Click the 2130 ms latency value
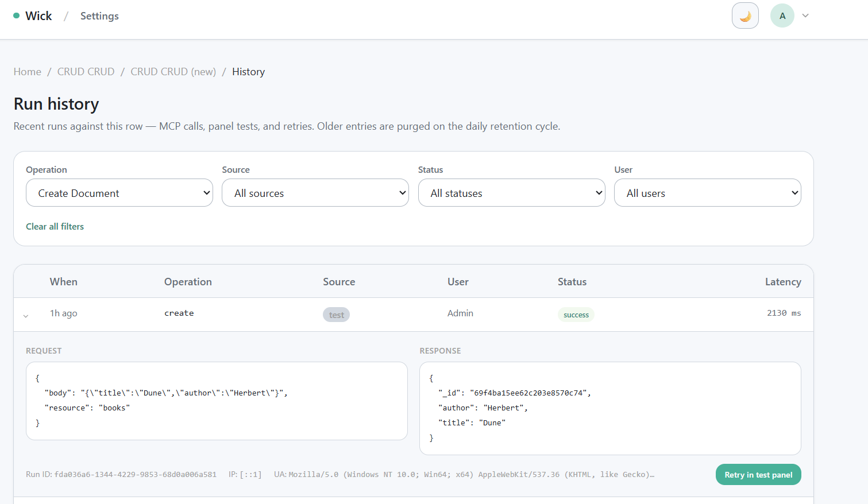Image resolution: width=868 pixels, height=504 pixels. [x=784, y=313]
